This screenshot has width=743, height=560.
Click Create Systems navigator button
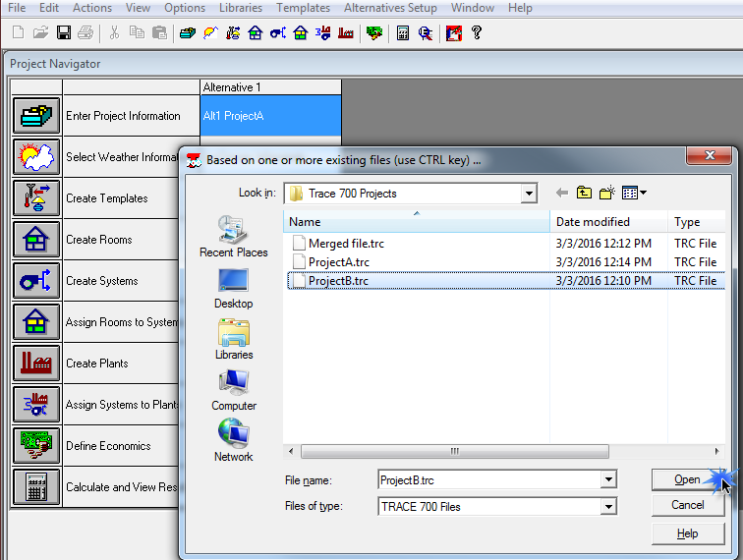tap(36, 280)
